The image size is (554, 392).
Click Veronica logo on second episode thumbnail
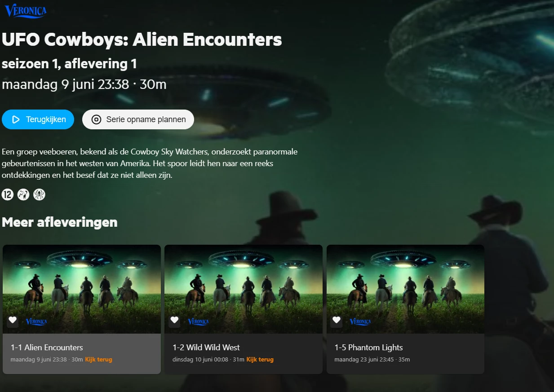tap(198, 322)
